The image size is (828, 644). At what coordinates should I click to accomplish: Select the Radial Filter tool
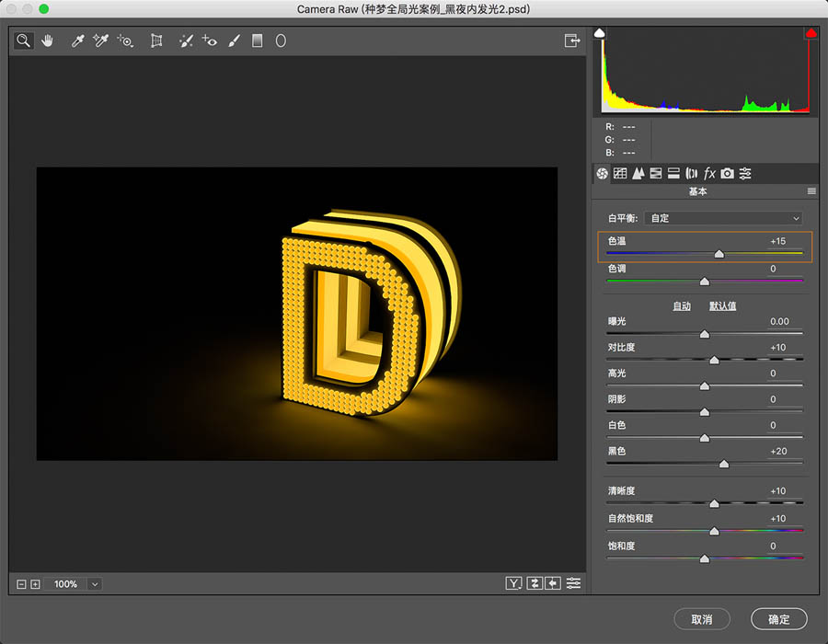point(281,40)
